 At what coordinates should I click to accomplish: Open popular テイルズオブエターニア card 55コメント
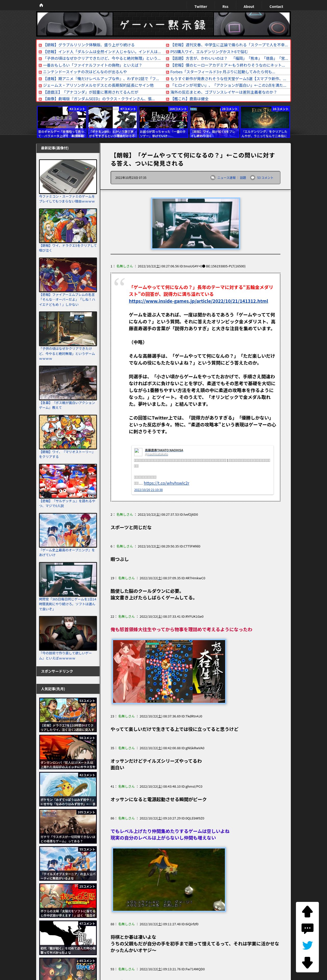click(x=68, y=863)
